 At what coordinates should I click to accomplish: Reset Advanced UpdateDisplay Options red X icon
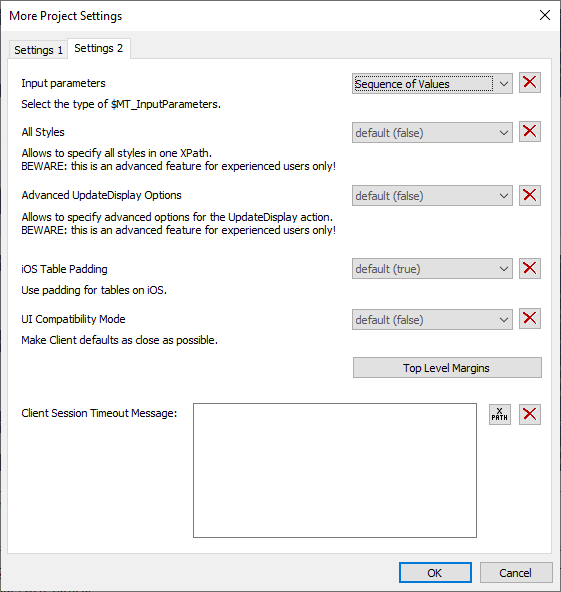point(530,195)
